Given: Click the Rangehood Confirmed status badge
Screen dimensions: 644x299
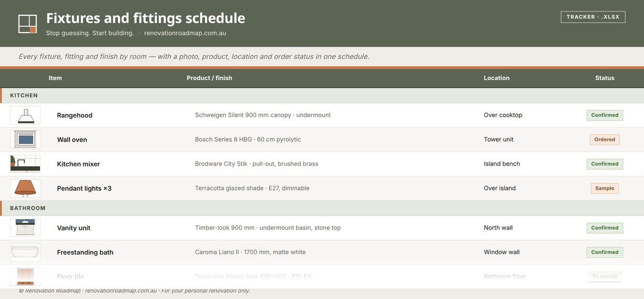Looking at the screenshot, I should pos(604,115).
